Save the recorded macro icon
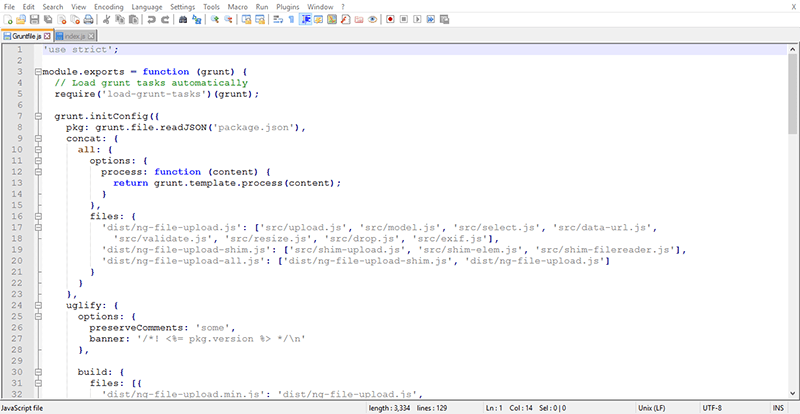The image size is (800, 414). [444, 19]
